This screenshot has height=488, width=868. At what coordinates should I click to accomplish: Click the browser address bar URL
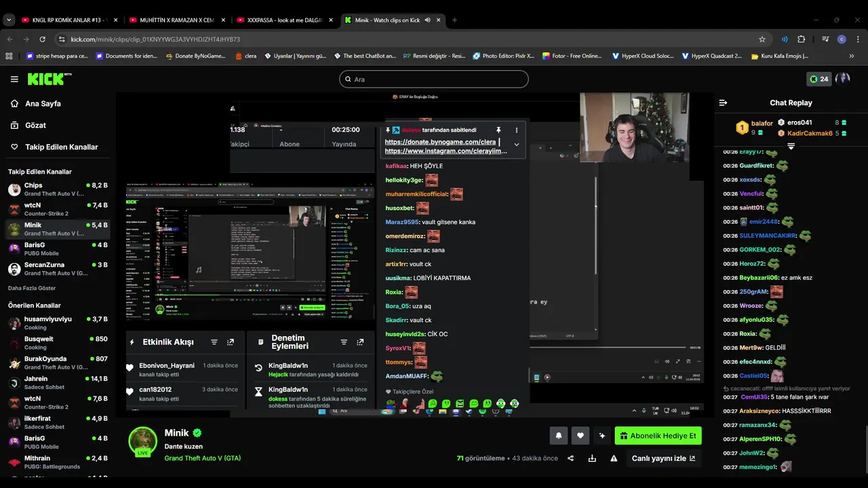pos(155,39)
